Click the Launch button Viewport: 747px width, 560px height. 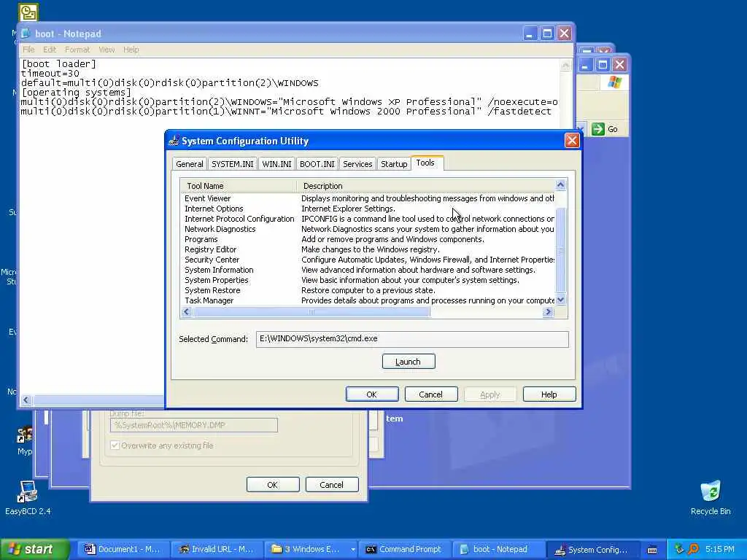(409, 362)
